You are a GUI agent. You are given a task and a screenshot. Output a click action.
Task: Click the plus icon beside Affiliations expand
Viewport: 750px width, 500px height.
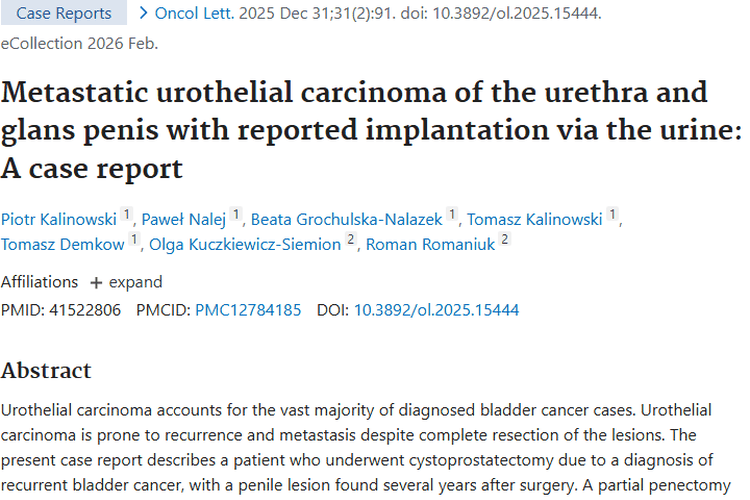pyautogui.click(x=96, y=282)
